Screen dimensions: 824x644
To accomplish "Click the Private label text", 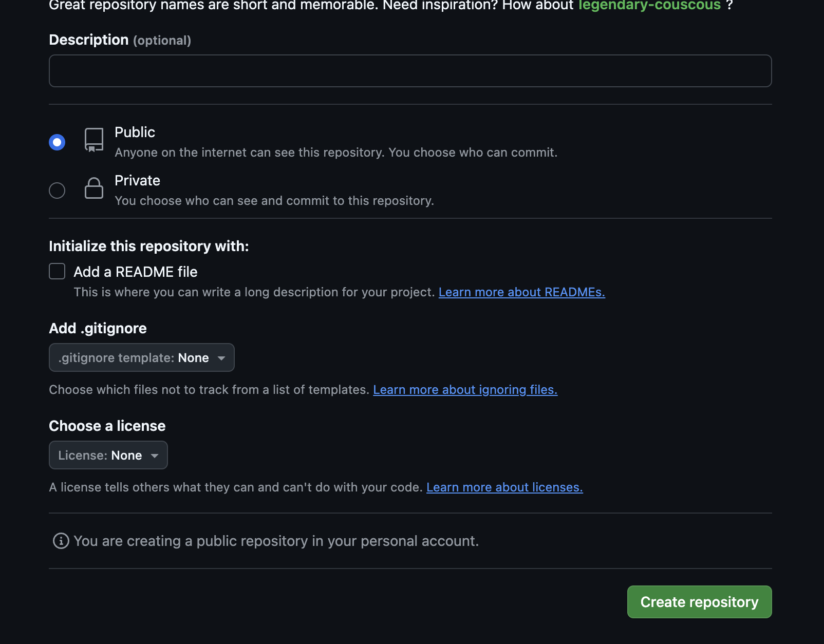I will click(137, 180).
